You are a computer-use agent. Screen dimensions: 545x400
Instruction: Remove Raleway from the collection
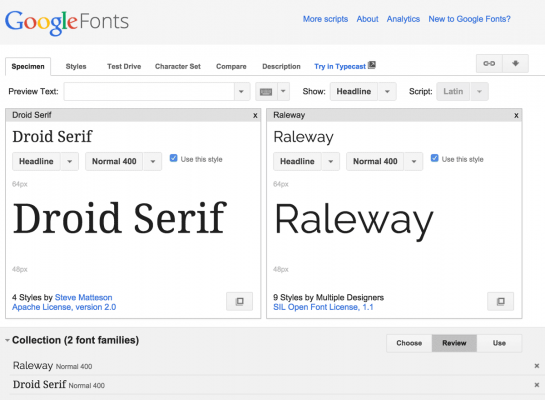(537, 366)
